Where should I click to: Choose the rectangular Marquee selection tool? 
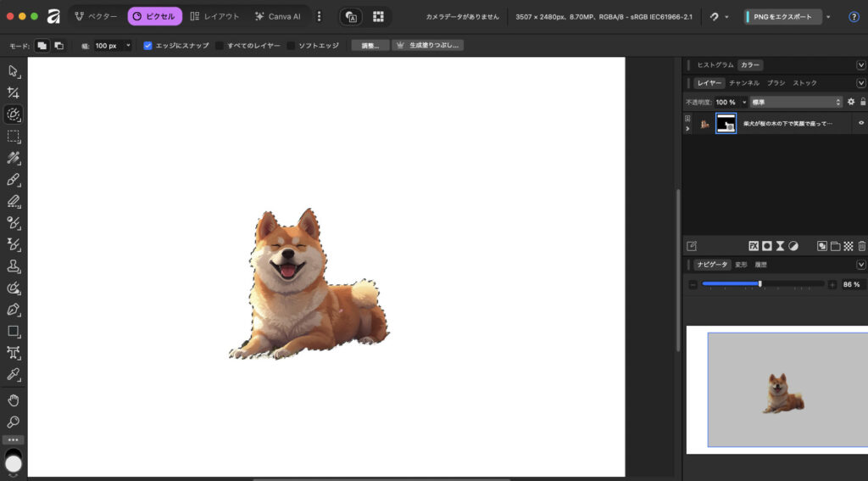pos(13,136)
